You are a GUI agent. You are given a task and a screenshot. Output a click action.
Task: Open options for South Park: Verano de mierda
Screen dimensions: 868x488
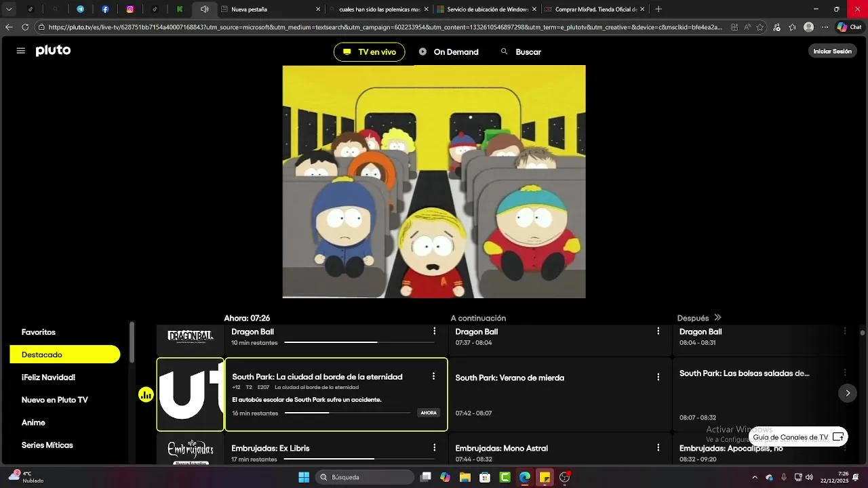click(658, 378)
